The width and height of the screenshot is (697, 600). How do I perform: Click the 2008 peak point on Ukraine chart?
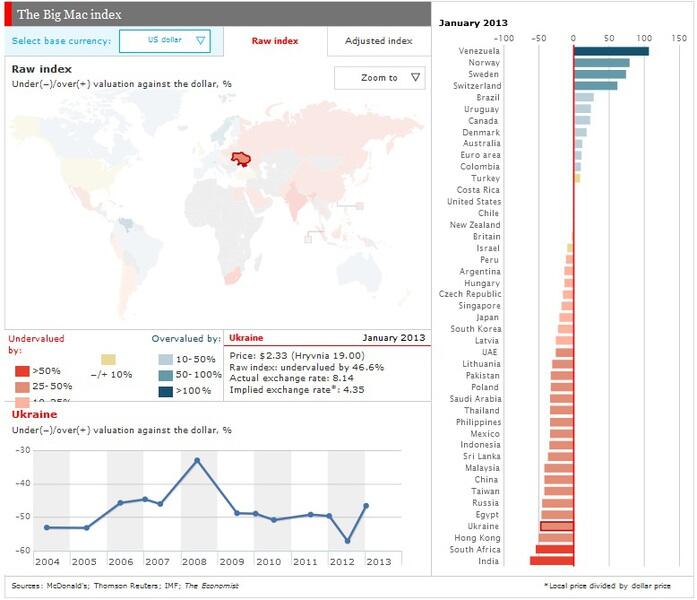[197, 460]
